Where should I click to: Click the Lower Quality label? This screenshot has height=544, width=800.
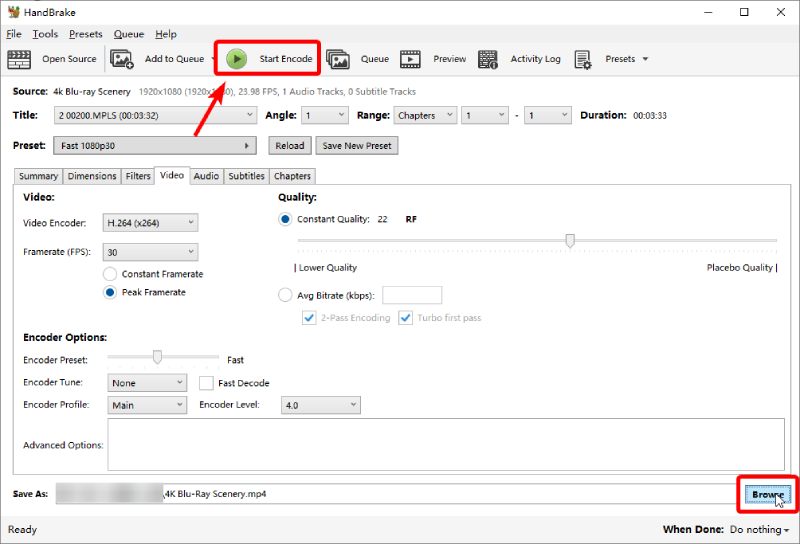point(328,268)
